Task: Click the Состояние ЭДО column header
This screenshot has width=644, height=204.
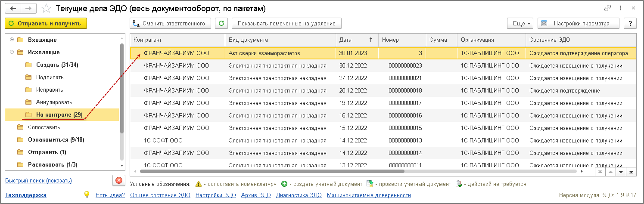Action: coord(581,40)
